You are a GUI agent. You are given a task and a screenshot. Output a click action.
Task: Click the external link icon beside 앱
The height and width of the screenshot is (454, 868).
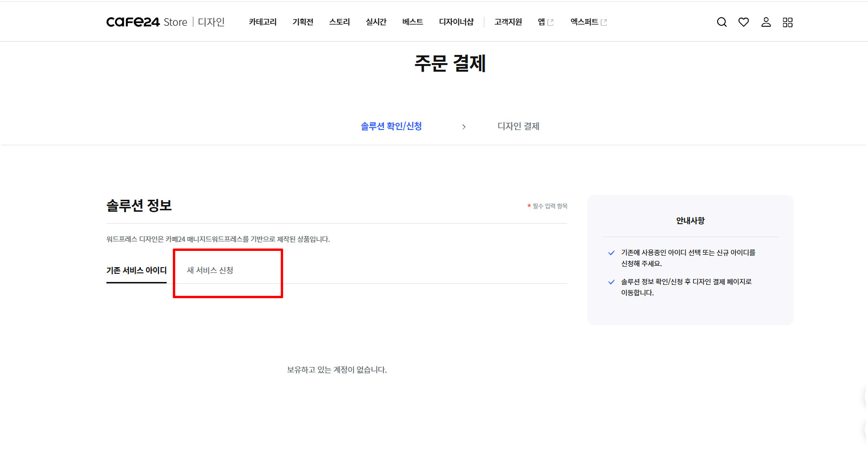coord(550,22)
